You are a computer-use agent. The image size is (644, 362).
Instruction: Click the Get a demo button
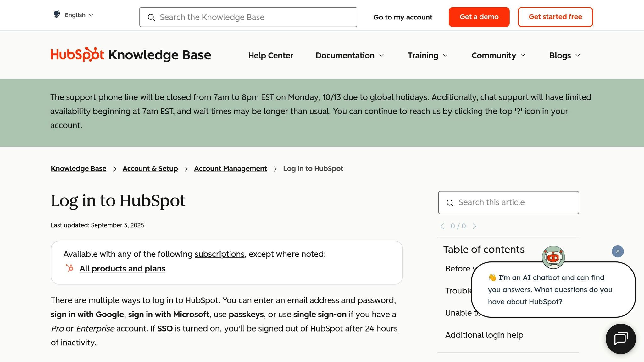(x=479, y=17)
